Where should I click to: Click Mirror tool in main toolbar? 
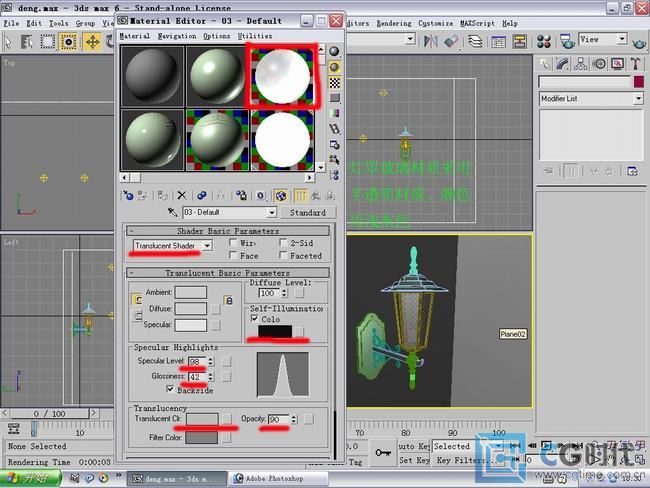click(431, 41)
